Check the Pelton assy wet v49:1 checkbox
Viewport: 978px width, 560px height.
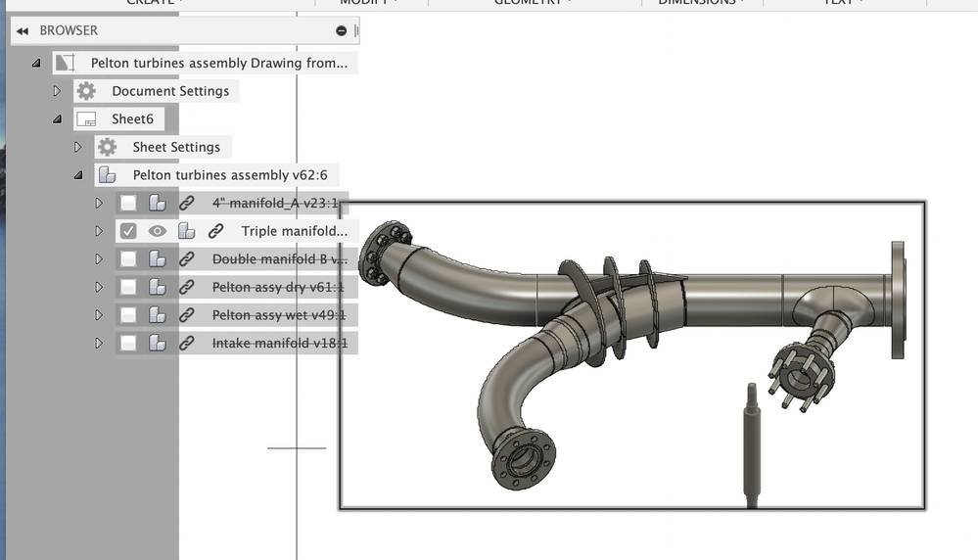click(128, 315)
